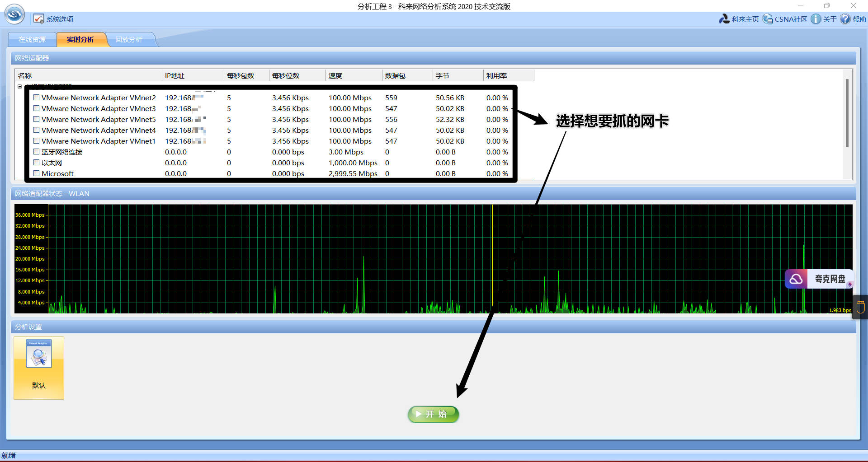Sort by the 字节 column header
This screenshot has width=868, height=462.
coord(458,75)
